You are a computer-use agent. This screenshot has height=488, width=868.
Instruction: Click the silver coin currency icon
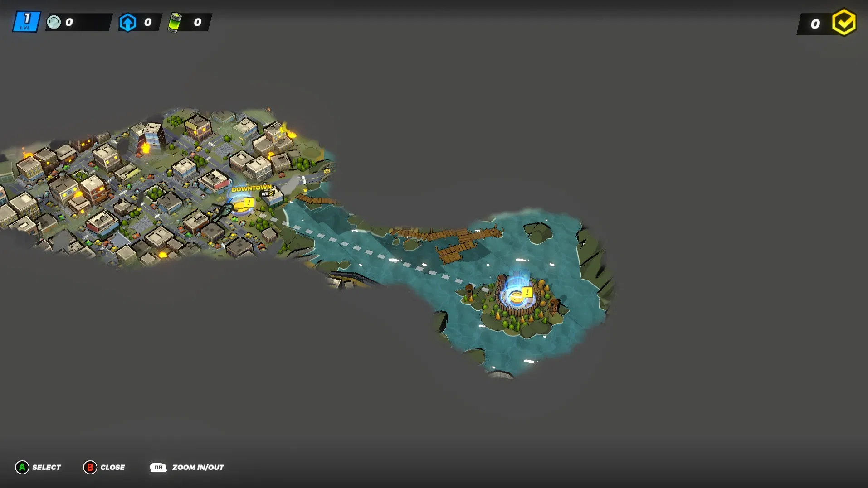54,22
